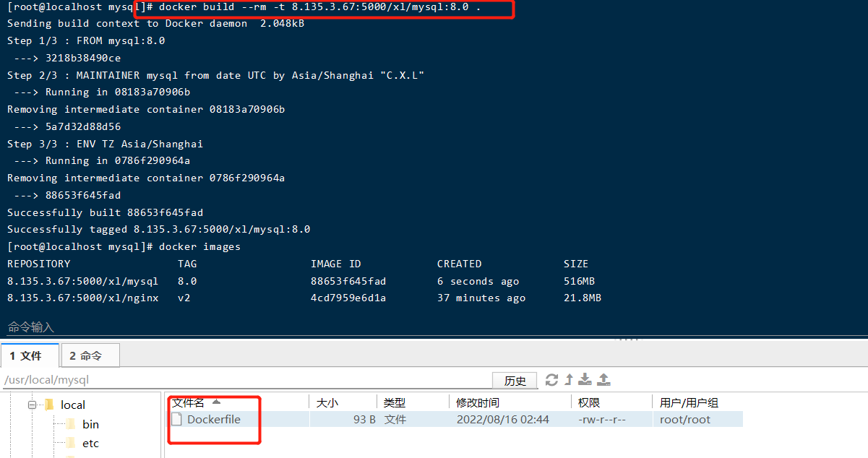Refresh the remote file list
The width and height of the screenshot is (868, 458).
coord(552,380)
